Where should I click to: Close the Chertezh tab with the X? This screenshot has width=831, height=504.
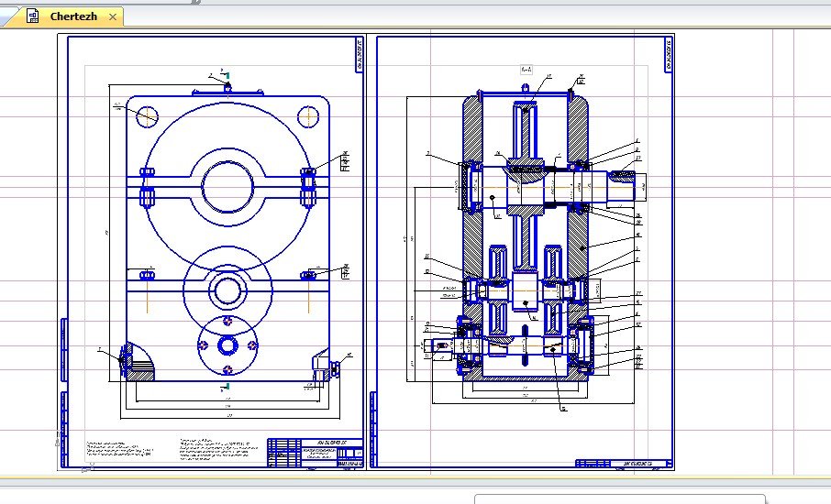click(113, 16)
